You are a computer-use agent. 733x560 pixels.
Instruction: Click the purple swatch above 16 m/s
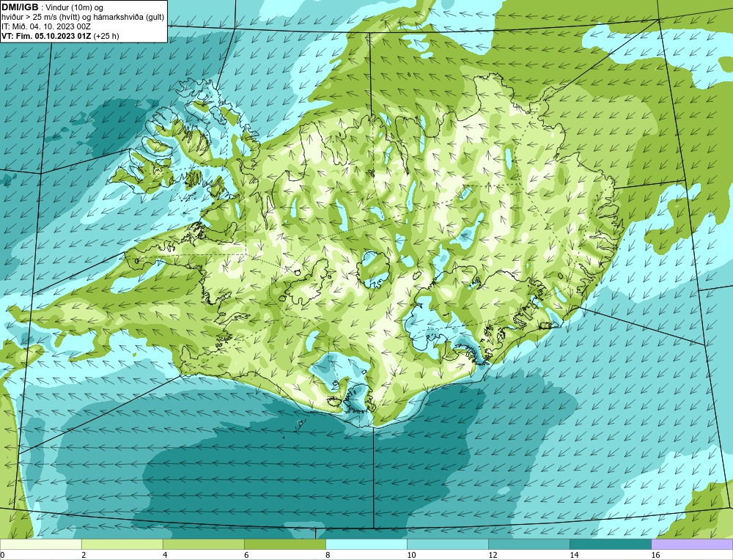point(692,544)
